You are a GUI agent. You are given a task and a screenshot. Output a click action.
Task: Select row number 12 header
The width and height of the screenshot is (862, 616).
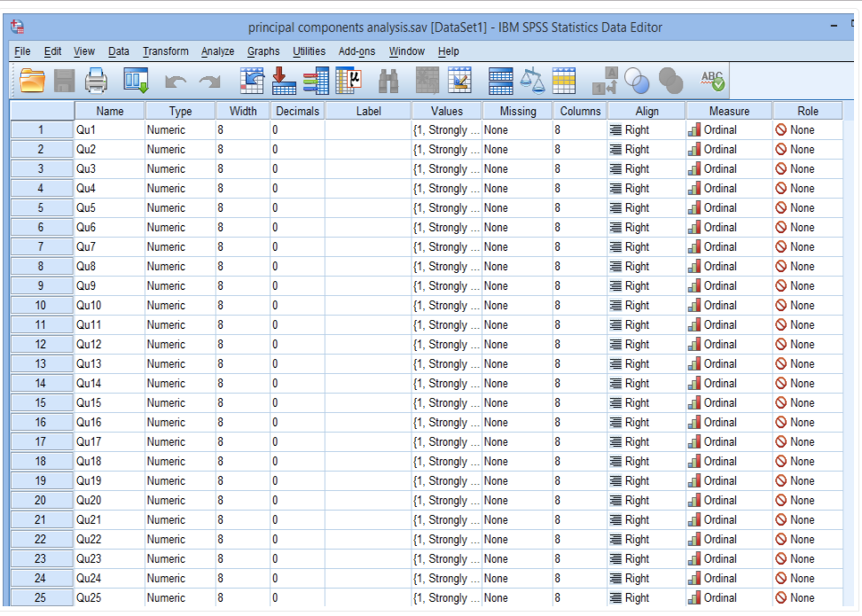[41, 345]
